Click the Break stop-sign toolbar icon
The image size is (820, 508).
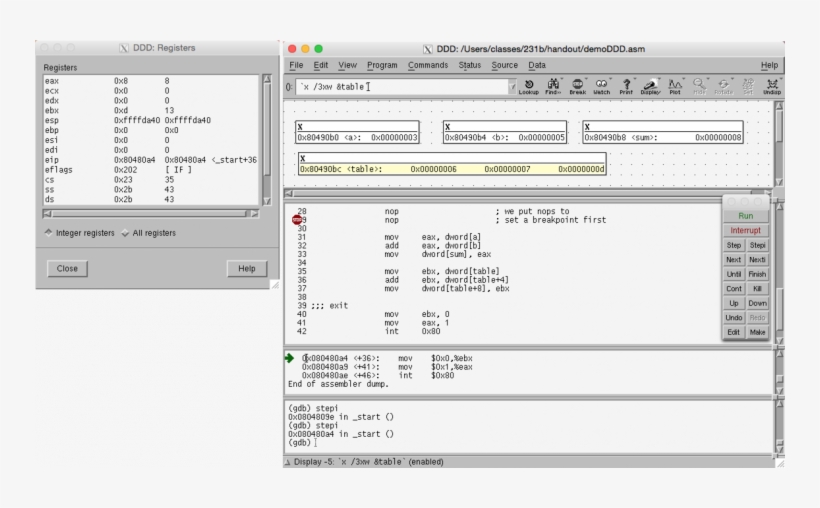577,86
